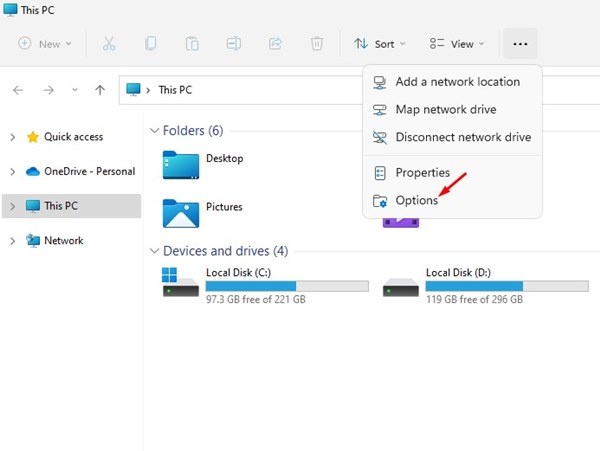The height and width of the screenshot is (451, 600).
Task: Click the Paste clipboard icon
Action: [x=192, y=44]
